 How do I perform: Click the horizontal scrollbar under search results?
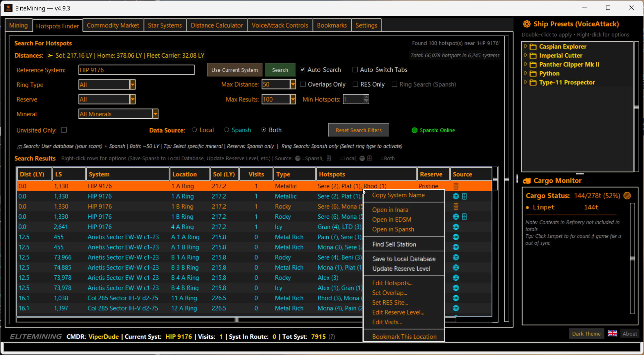(236, 320)
